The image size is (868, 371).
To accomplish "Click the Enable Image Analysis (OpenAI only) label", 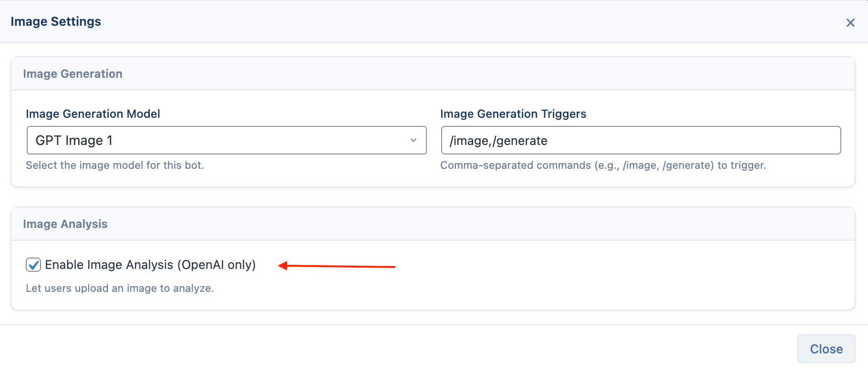I will 150,265.
